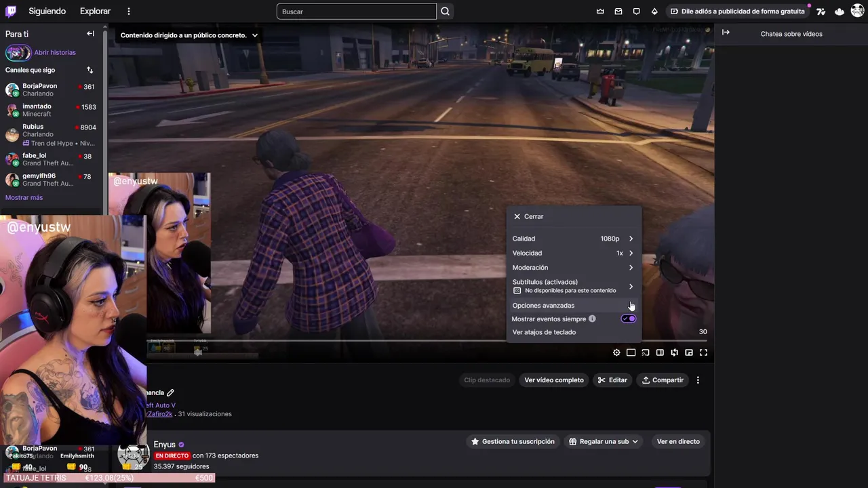868x488 pixels.
Task: Expand Contenido dirigido a un público concreto
Action: point(189,35)
